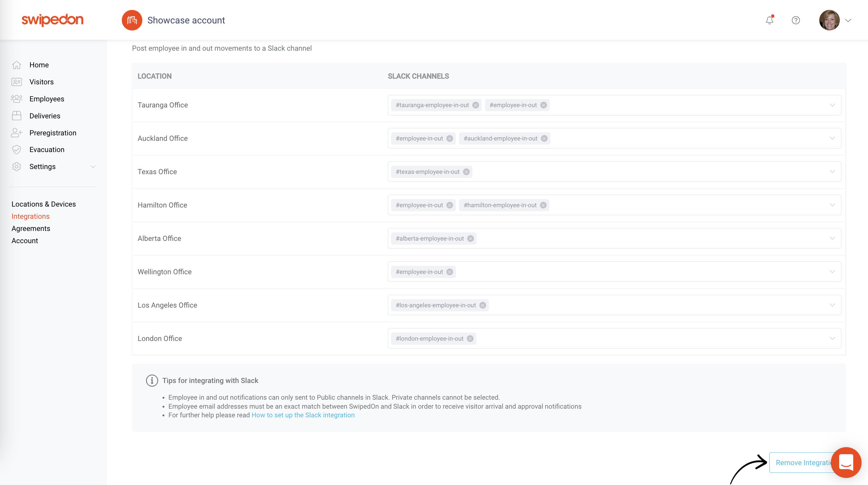The width and height of the screenshot is (868, 485).
Task: Open Locations & Devices settings
Action: point(44,204)
